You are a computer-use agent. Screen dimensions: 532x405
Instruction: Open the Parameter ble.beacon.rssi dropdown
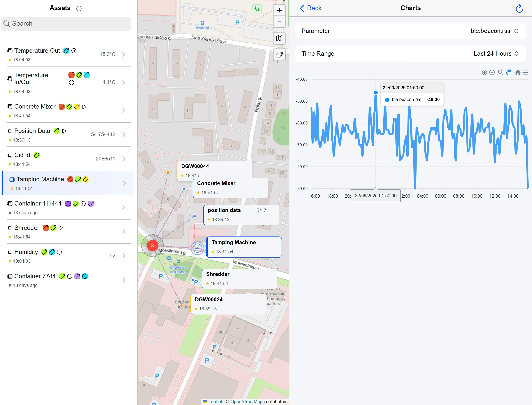pyautogui.click(x=494, y=31)
